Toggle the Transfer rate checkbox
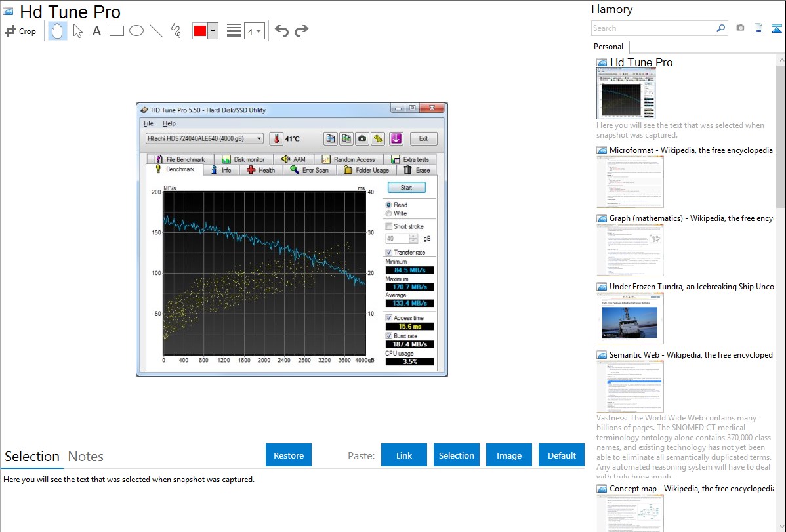 tap(388, 252)
